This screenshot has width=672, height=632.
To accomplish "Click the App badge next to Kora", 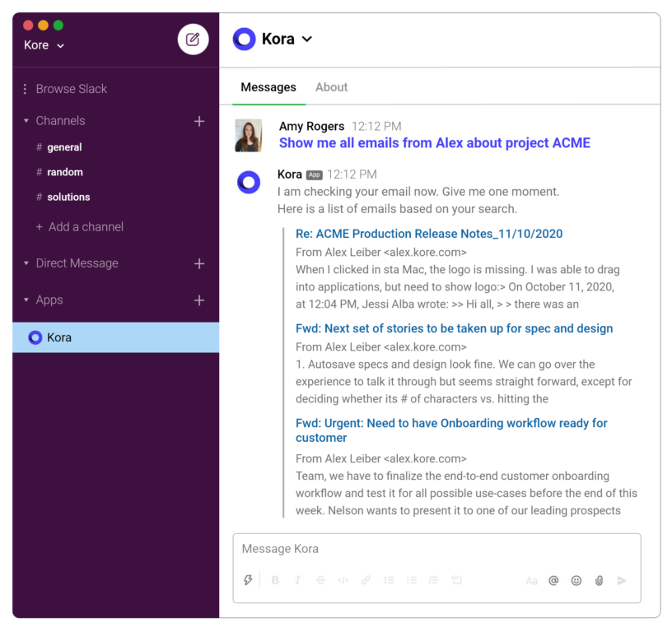I will coord(314,175).
